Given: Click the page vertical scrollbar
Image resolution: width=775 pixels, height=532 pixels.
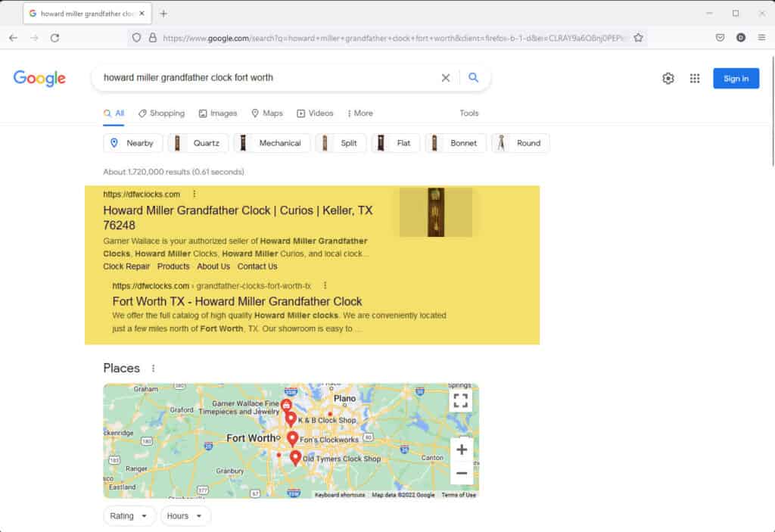Looking at the screenshot, I should click(771, 111).
